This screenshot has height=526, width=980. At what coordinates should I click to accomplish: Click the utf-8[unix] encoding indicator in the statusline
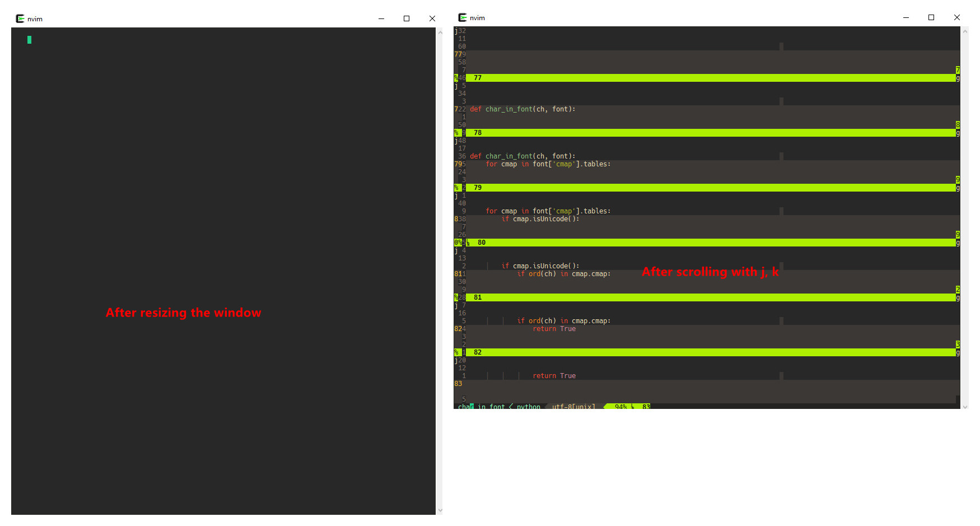[573, 406]
